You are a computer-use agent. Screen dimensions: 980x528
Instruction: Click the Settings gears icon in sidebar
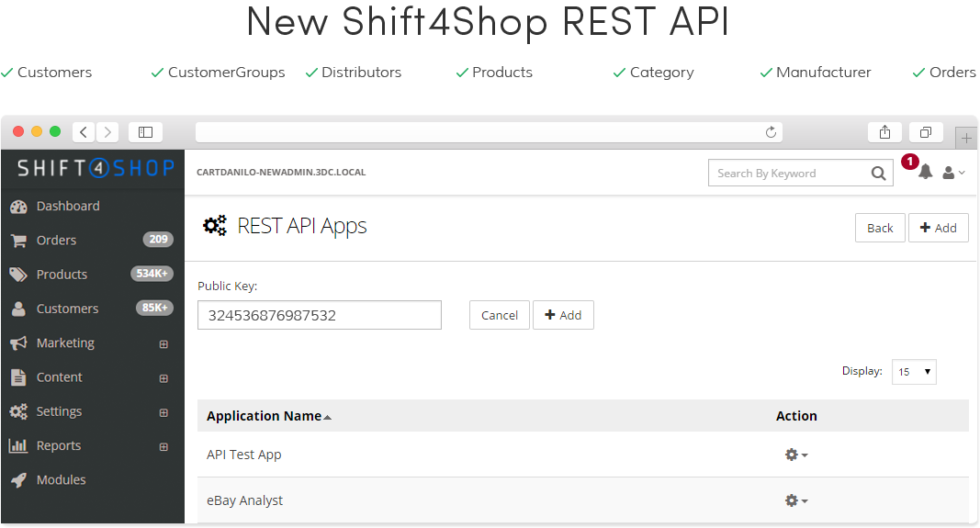(x=18, y=411)
